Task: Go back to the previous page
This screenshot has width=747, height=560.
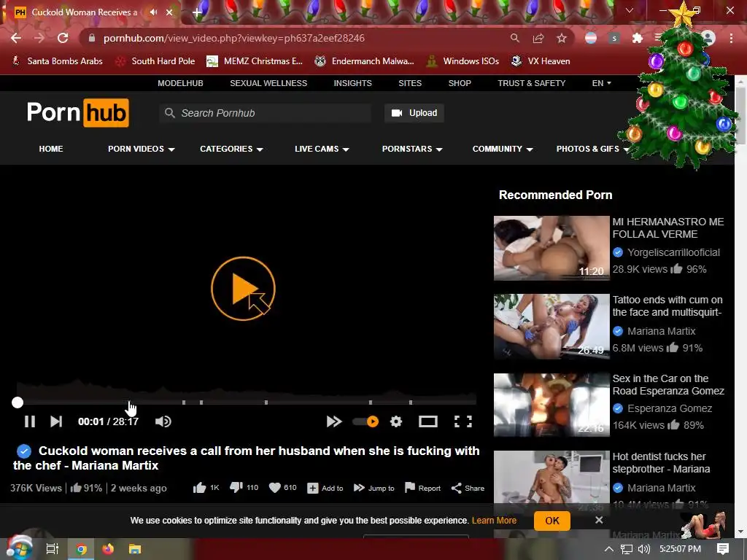Action: pyautogui.click(x=16, y=38)
